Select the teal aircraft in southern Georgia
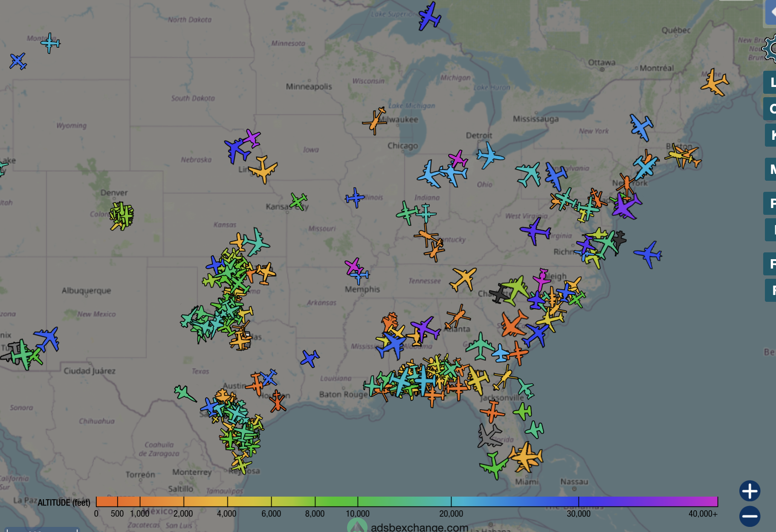Viewport: 776px width, 532px height. pos(481,347)
